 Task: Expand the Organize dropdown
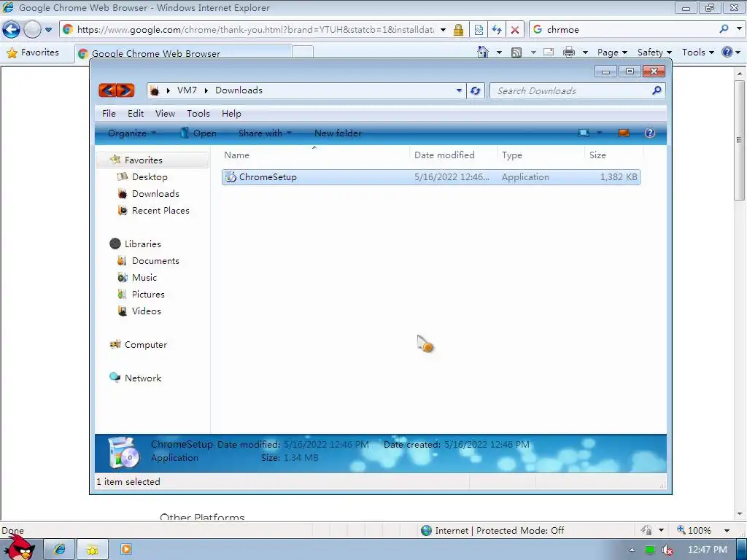click(132, 133)
